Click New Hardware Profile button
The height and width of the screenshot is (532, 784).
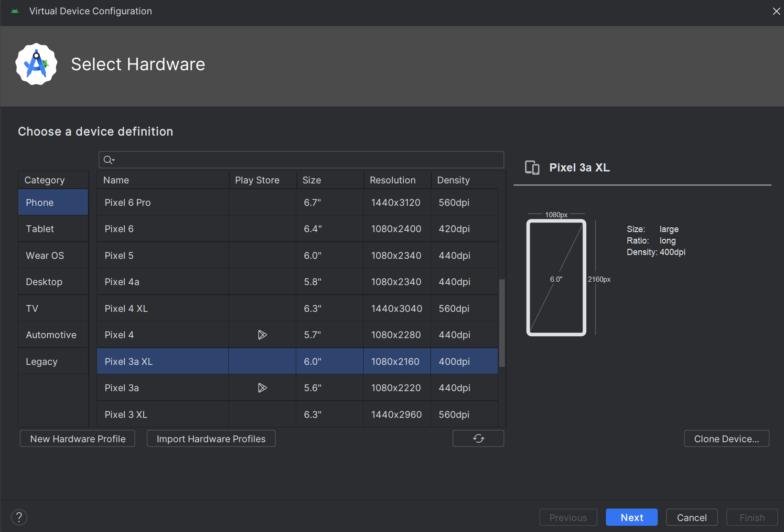pyautogui.click(x=77, y=439)
